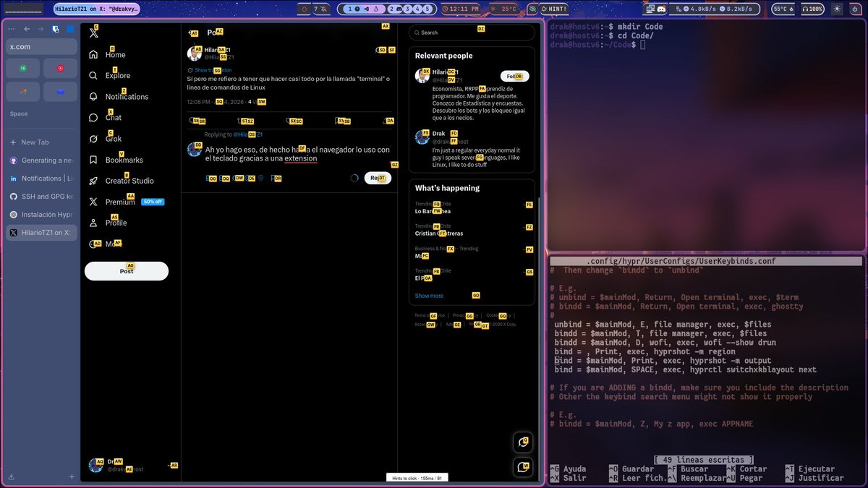This screenshot has height=488, width=868.
Task: Click the x.com address bar
Action: (41, 46)
